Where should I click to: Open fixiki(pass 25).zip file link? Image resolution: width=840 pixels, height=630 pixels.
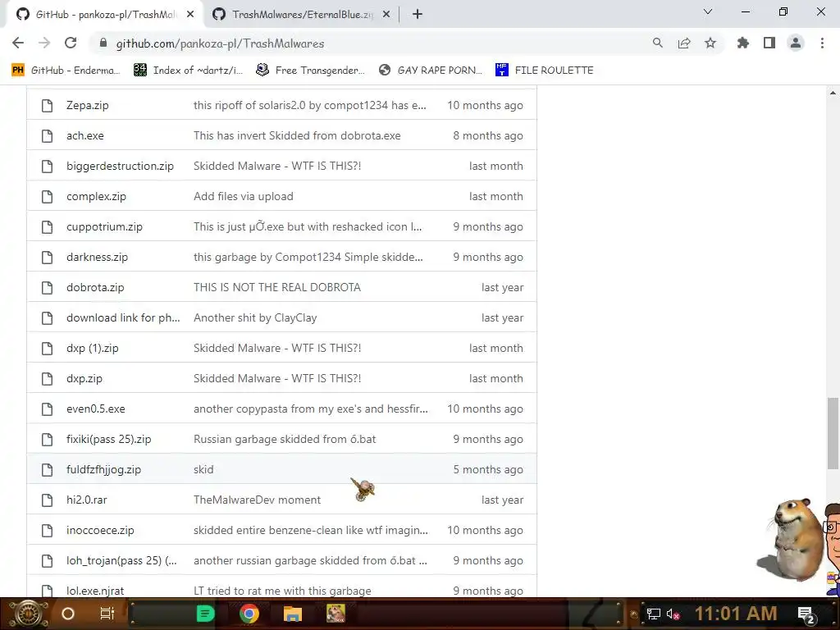coord(109,440)
